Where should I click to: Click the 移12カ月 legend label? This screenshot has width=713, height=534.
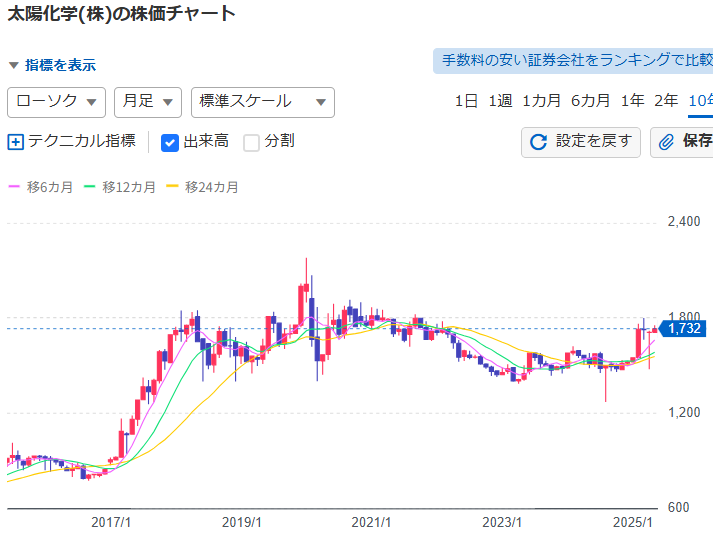coord(129,187)
